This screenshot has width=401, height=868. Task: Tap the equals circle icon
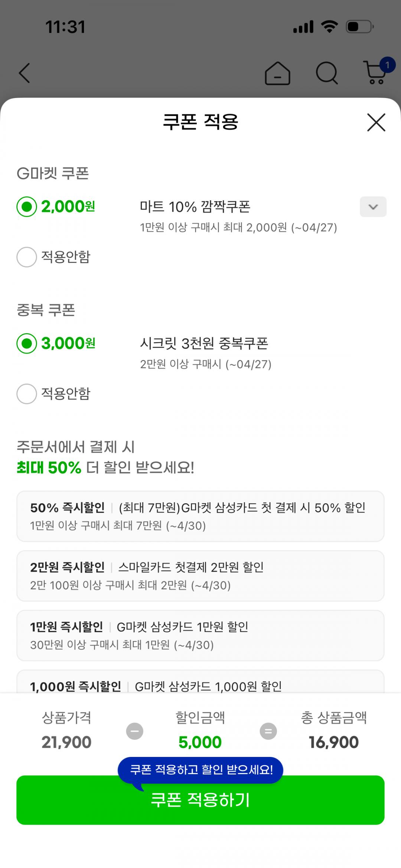(x=268, y=731)
